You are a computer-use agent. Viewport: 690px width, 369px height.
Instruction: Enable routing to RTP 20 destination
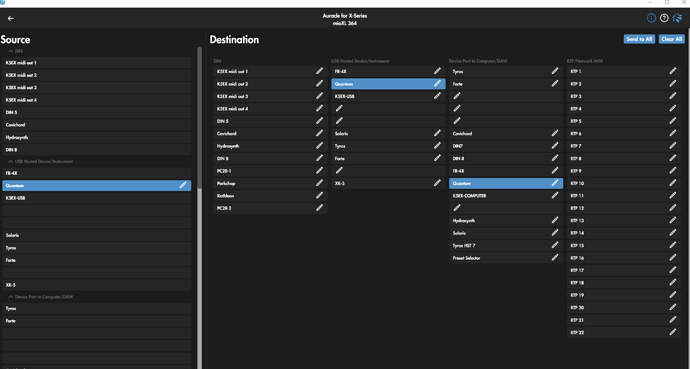coord(624,307)
